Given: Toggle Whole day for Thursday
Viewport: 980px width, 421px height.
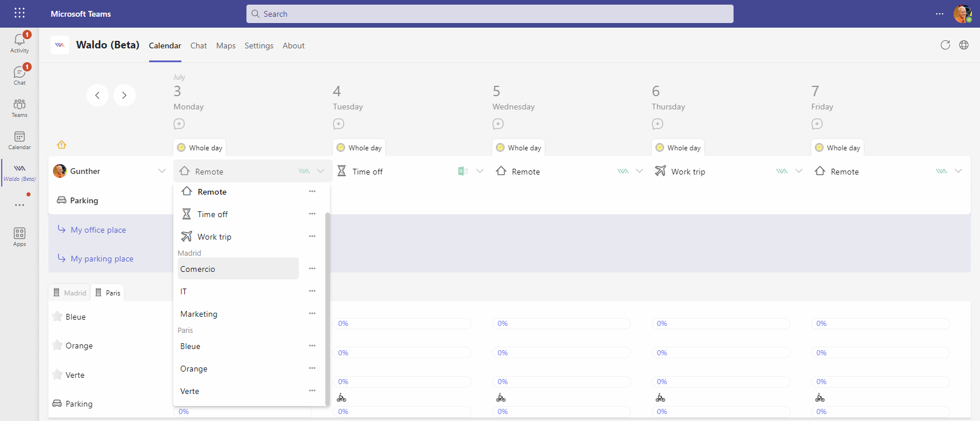Looking at the screenshot, I should tap(678, 147).
